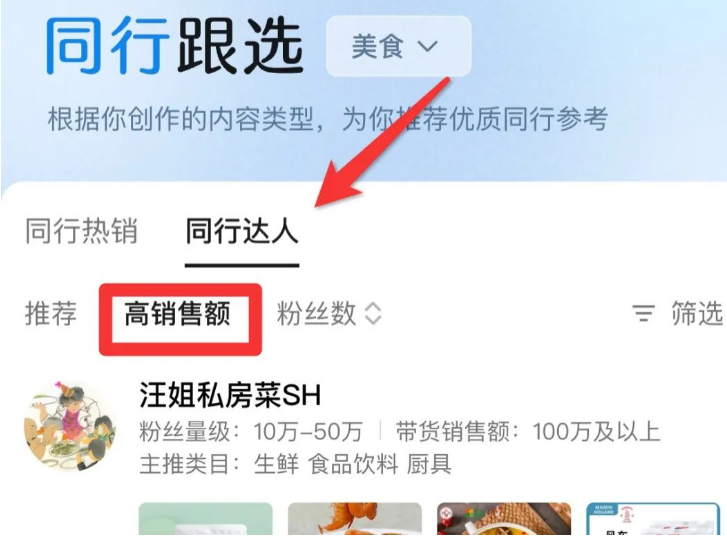Click the 同行跟选 page title
The width and height of the screenshot is (727, 539).
click(x=174, y=45)
